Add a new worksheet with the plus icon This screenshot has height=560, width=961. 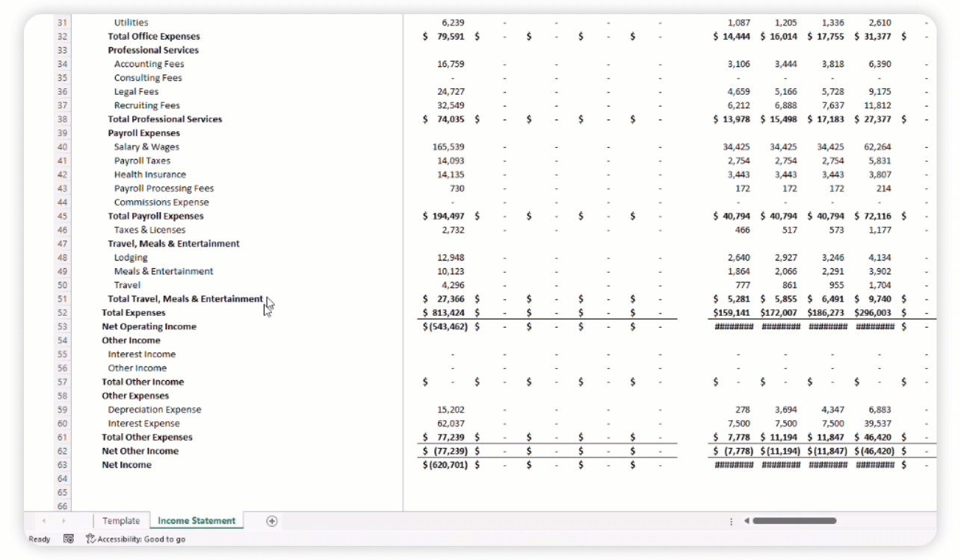point(272,521)
